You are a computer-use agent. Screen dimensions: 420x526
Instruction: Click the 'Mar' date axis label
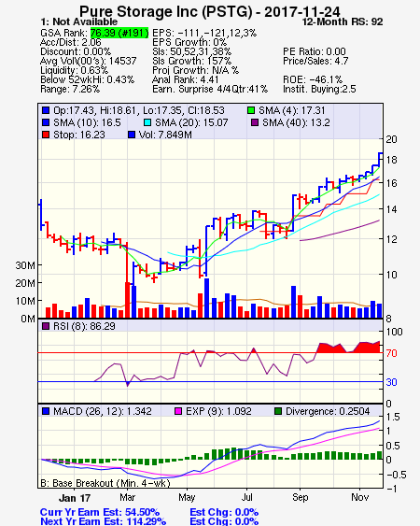[127, 497]
